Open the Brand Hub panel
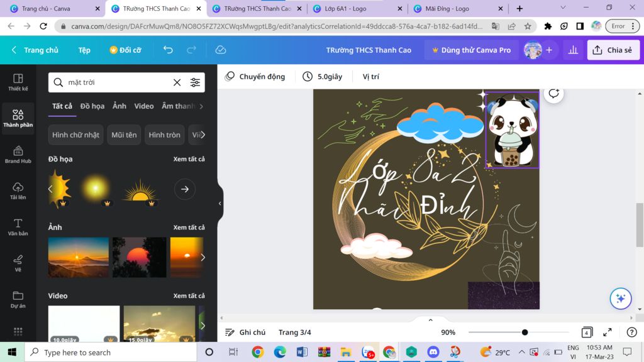 click(x=18, y=155)
